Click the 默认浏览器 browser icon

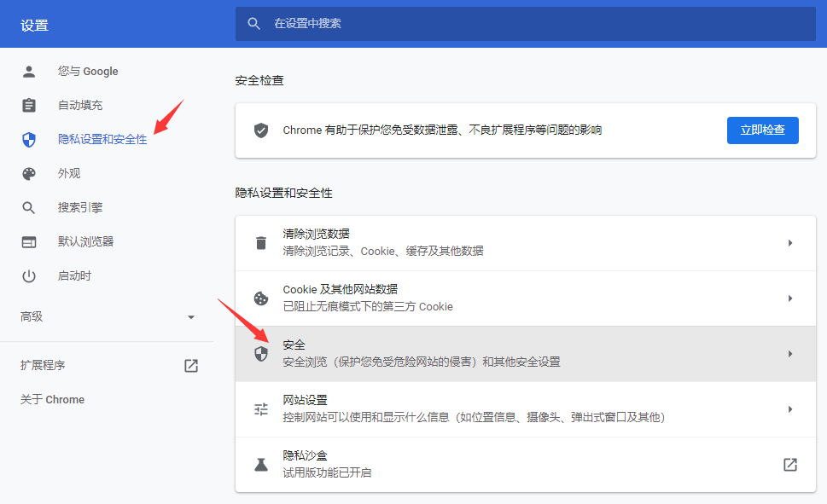[28, 241]
